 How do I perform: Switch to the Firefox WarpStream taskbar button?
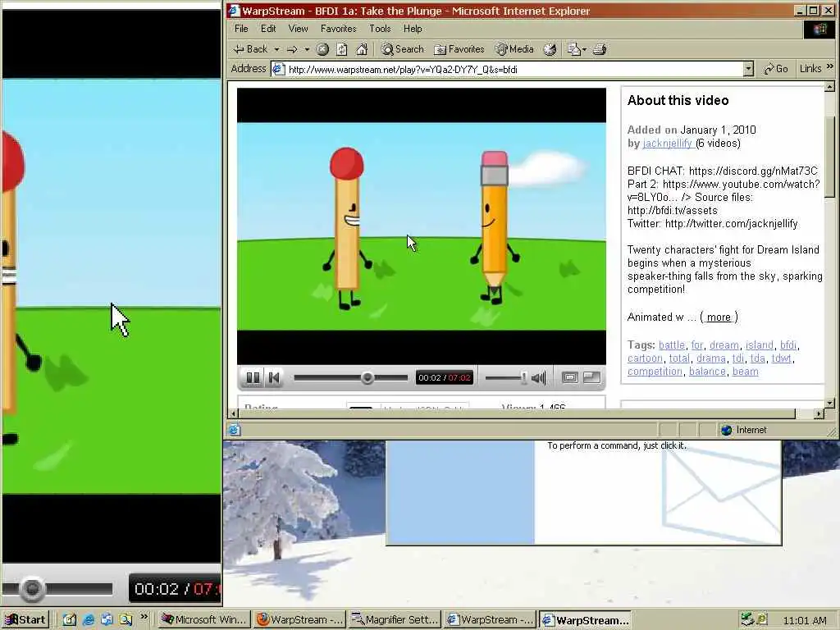coord(299,620)
